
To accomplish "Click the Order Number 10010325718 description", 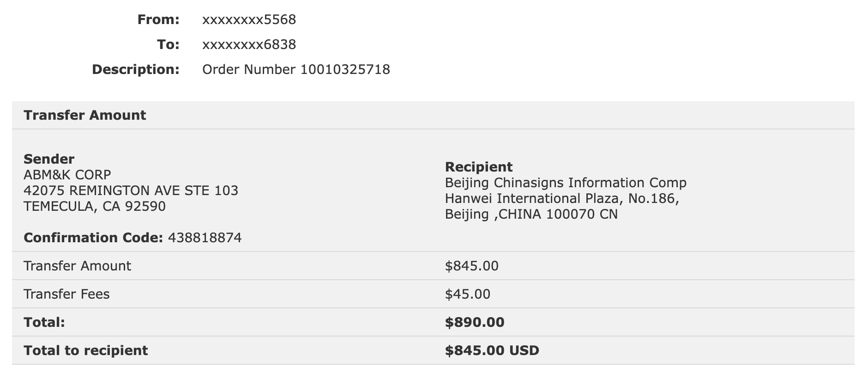I will 296,70.
